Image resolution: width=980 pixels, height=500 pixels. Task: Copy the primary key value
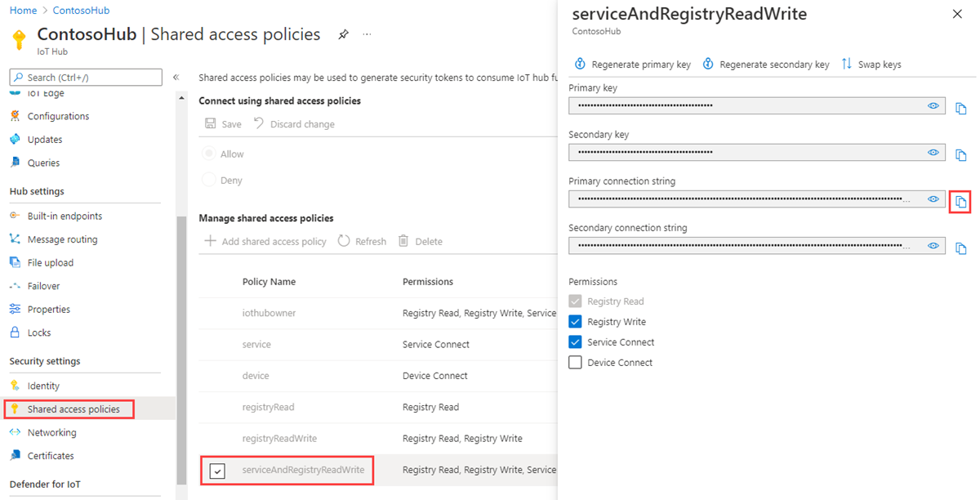pyautogui.click(x=960, y=108)
